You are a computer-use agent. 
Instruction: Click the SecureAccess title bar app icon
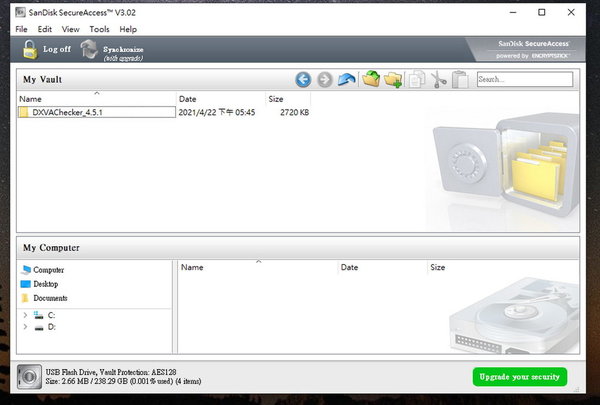click(x=20, y=12)
